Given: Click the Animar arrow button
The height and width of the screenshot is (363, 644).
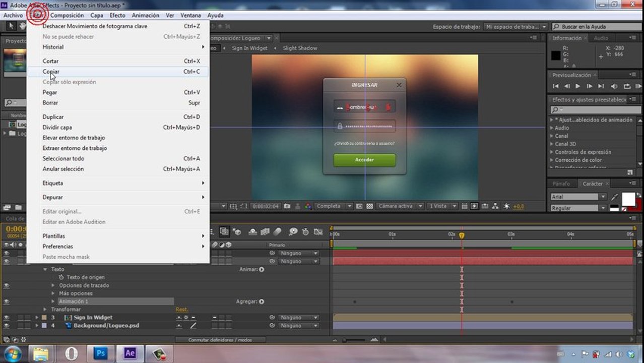Looking at the screenshot, I should point(262,270).
